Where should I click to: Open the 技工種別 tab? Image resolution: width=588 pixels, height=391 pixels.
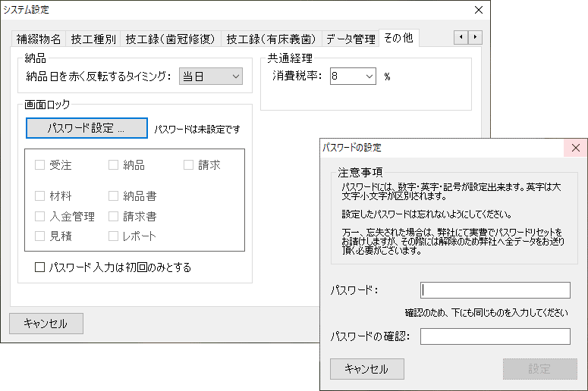93,39
